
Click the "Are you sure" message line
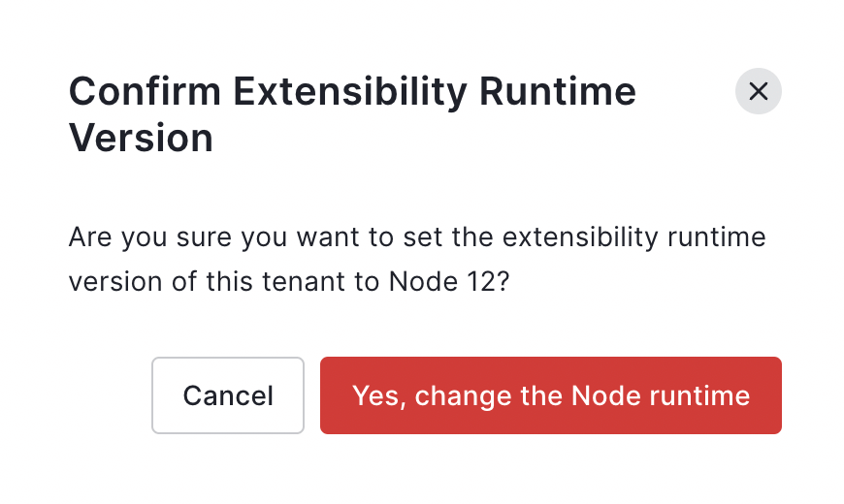(417, 237)
